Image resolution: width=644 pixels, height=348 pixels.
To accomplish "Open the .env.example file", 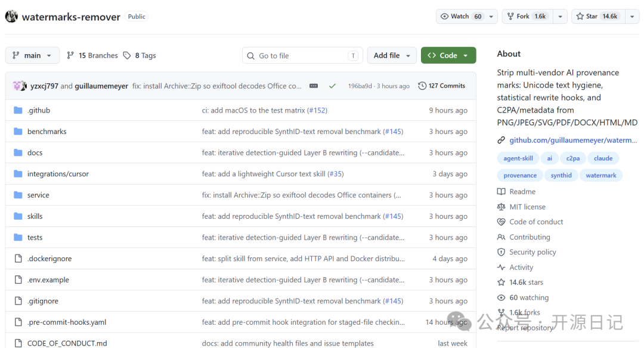I will click(48, 280).
